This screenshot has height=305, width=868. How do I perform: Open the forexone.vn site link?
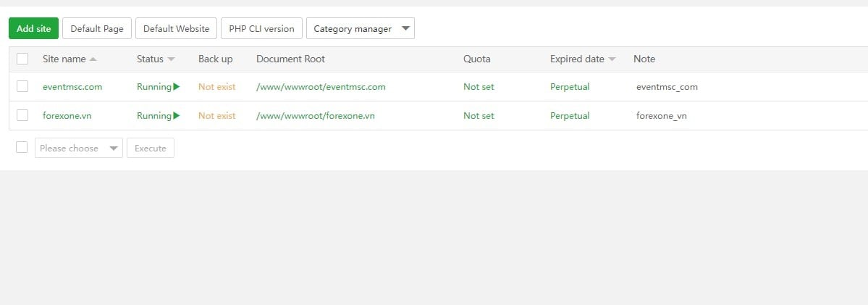click(x=67, y=116)
